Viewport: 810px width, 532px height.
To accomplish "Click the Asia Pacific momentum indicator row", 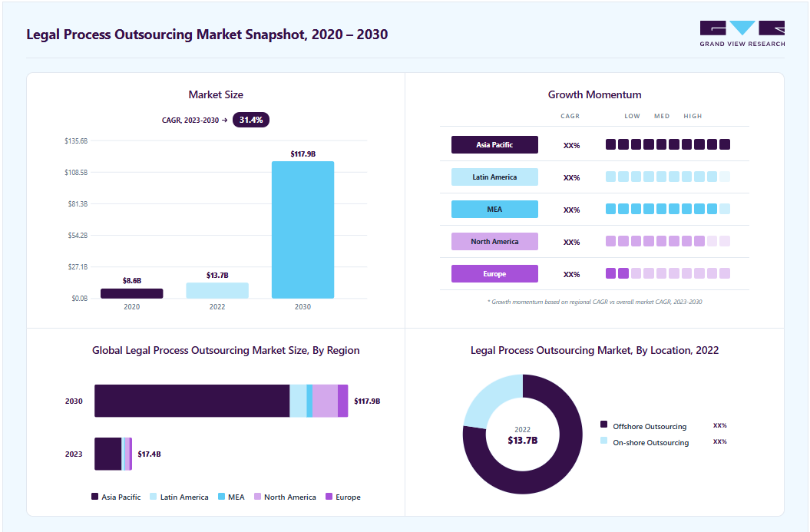I will (668, 144).
